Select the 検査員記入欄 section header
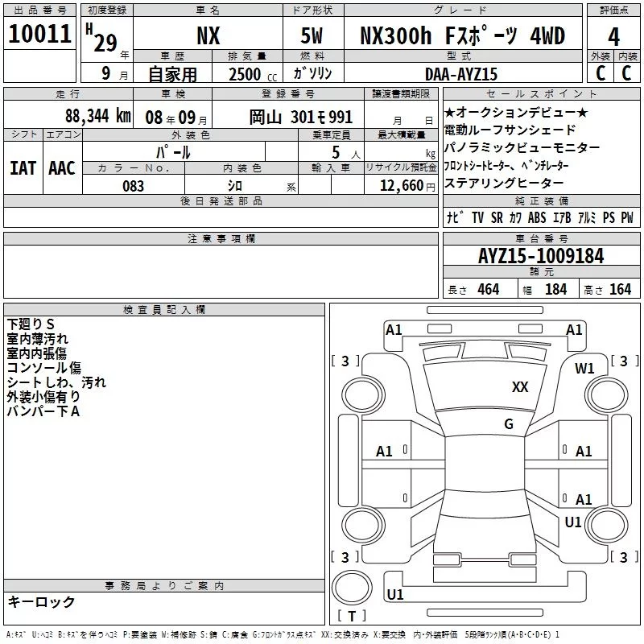The height and width of the screenshot is (644, 644). pyautogui.click(x=164, y=310)
